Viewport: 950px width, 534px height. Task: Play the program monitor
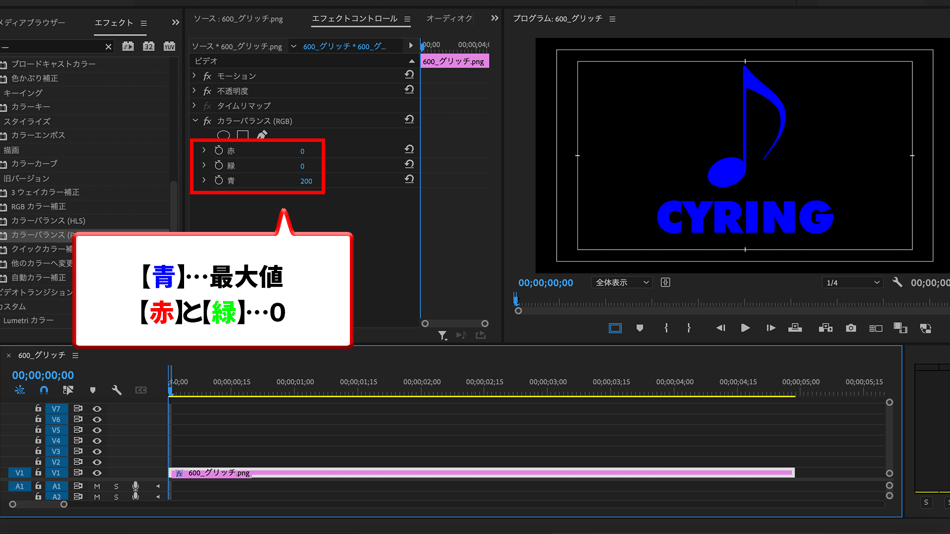coord(745,328)
